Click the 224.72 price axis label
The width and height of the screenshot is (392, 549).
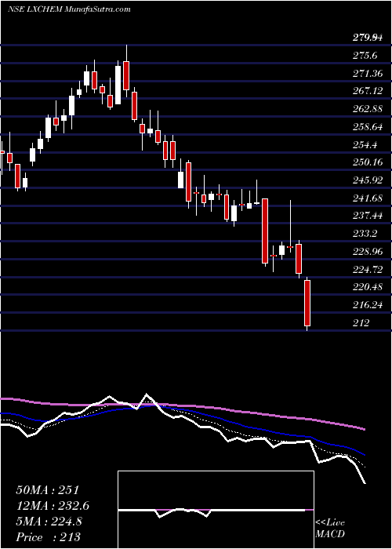367,269
